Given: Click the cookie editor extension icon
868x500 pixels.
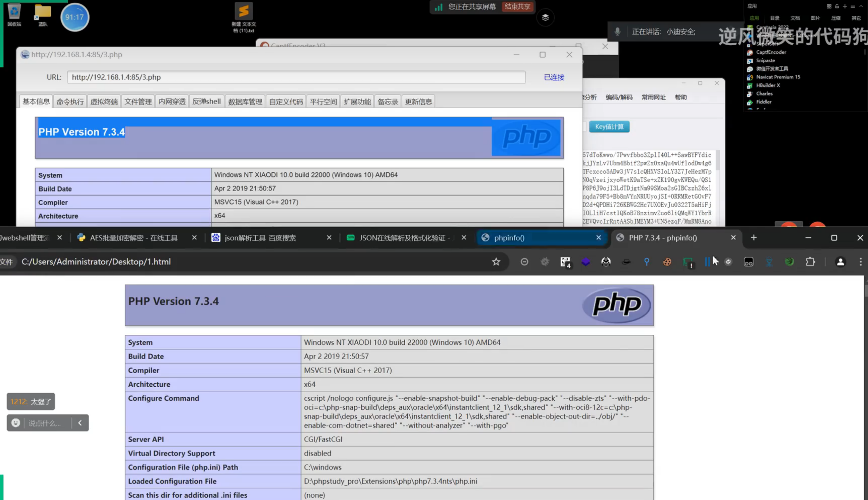Looking at the screenshot, I should 667,262.
